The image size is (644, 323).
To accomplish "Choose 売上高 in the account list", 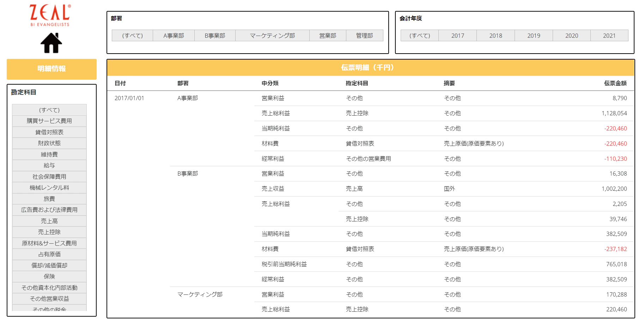I will [x=49, y=221].
